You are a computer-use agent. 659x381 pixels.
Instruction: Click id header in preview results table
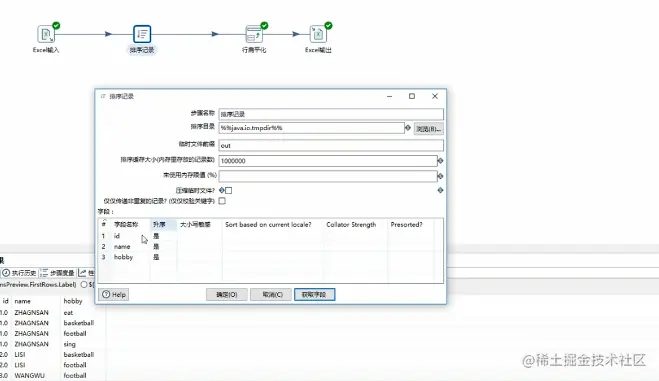(x=5, y=301)
